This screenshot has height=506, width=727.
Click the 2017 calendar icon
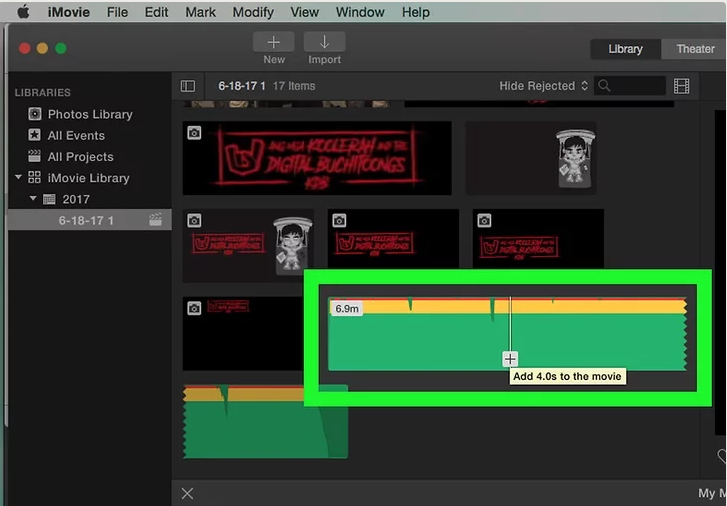(49, 199)
